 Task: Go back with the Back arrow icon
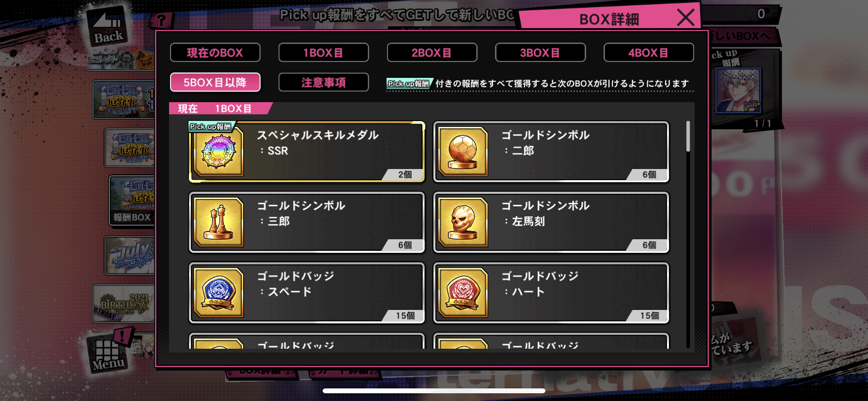[108, 28]
